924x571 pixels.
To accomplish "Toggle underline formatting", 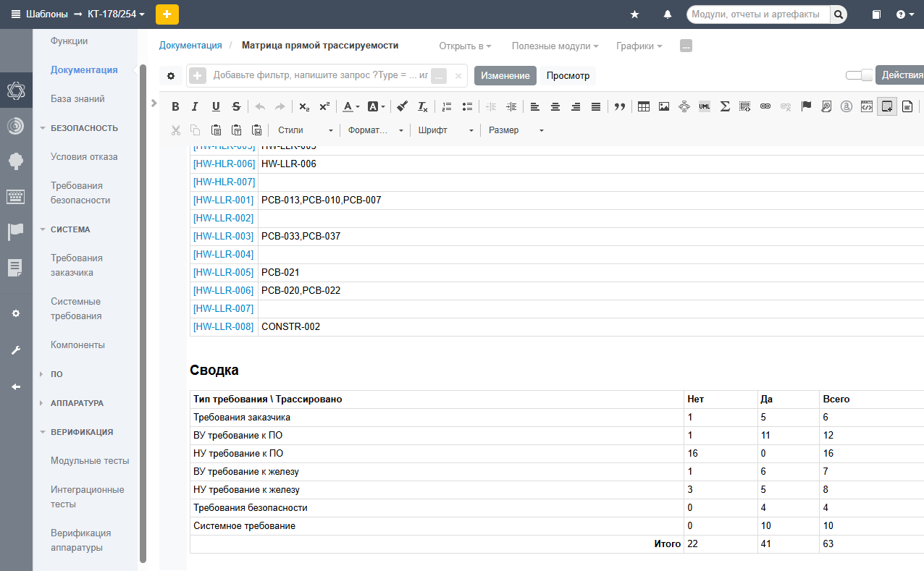I will pos(216,106).
